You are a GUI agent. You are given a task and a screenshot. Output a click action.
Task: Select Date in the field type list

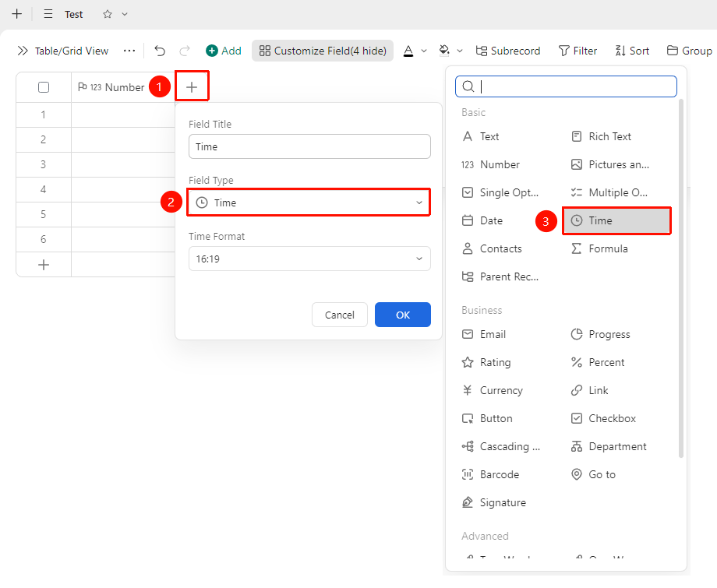click(x=482, y=220)
